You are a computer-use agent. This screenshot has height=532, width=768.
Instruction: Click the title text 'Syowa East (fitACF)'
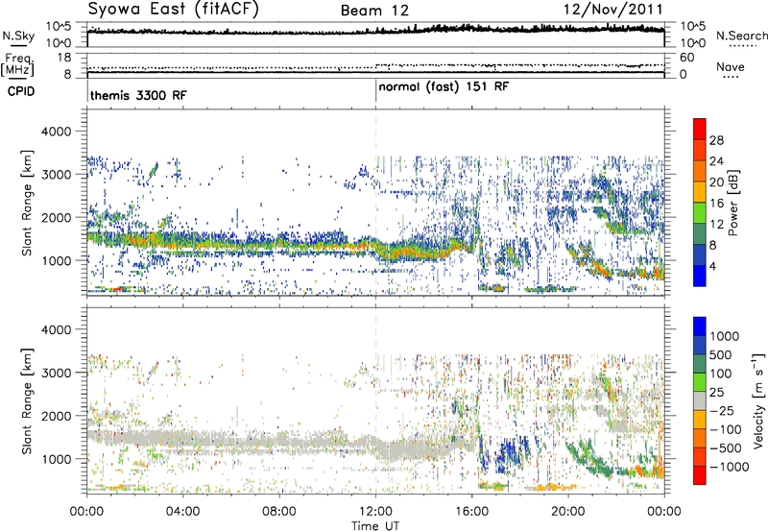point(174,9)
